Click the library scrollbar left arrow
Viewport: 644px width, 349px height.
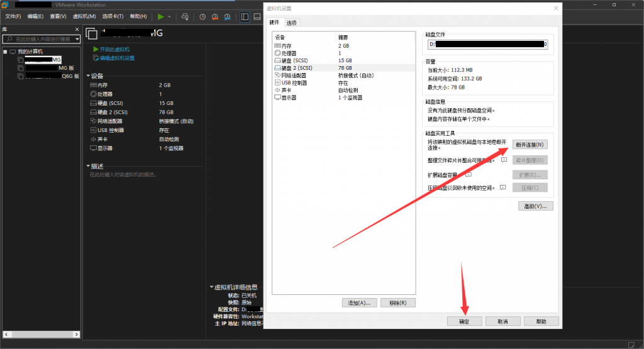click(6, 335)
